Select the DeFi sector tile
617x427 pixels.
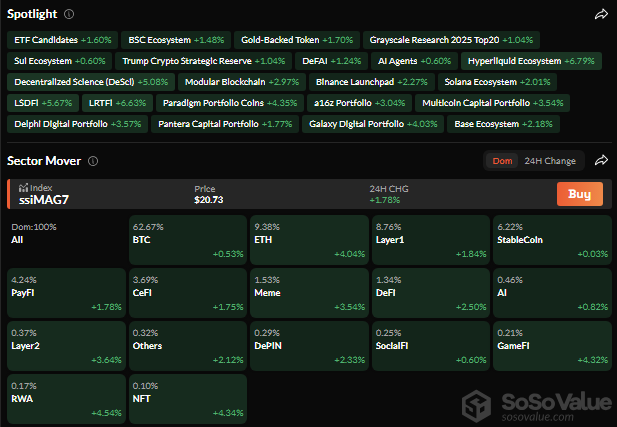[431, 293]
